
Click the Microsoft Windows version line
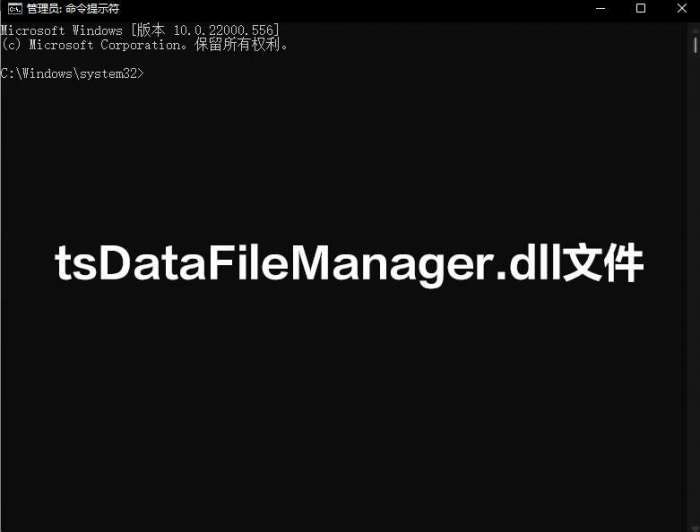click(x=140, y=30)
